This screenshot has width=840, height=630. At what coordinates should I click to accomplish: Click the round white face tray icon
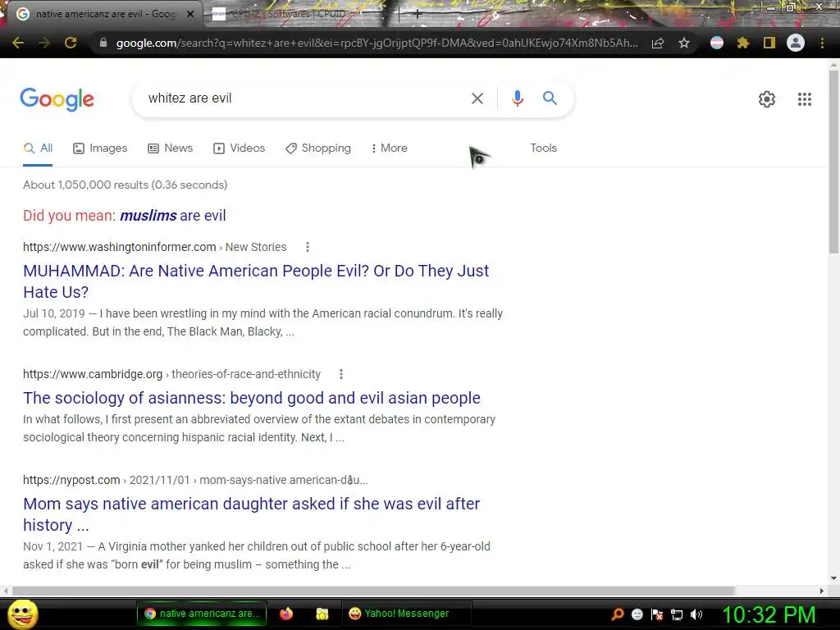[637, 614]
